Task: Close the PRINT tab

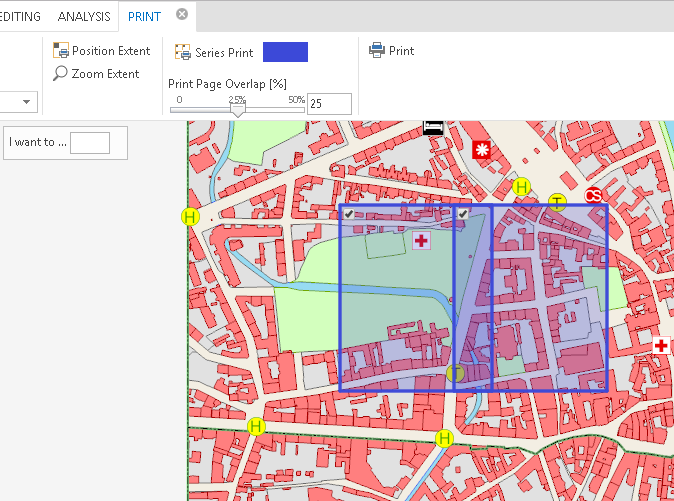Action: pyautogui.click(x=181, y=14)
